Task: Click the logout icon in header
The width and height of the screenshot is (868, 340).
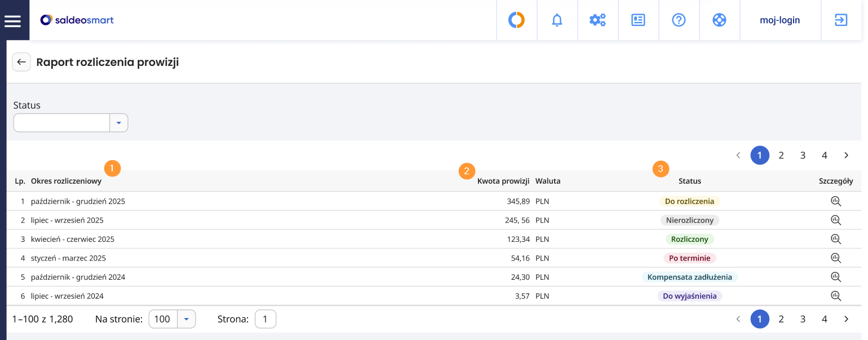Action: coord(841,20)
